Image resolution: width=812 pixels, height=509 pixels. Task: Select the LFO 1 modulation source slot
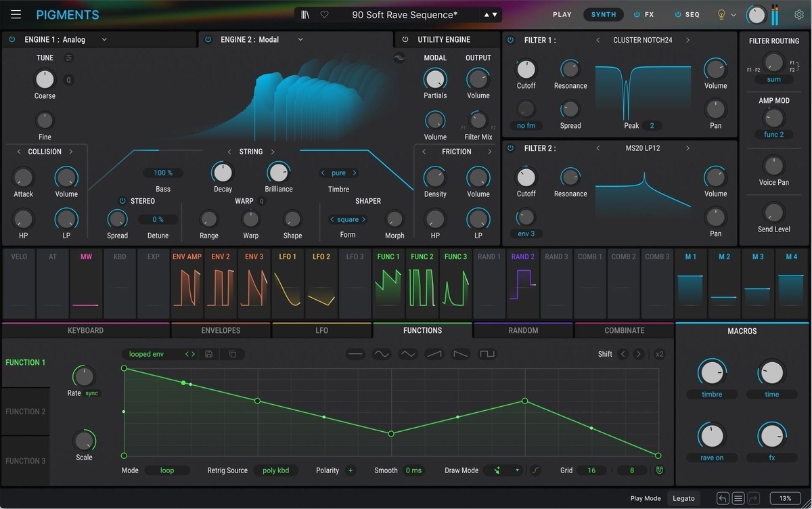pyautogui.click(x=288, y=283)
